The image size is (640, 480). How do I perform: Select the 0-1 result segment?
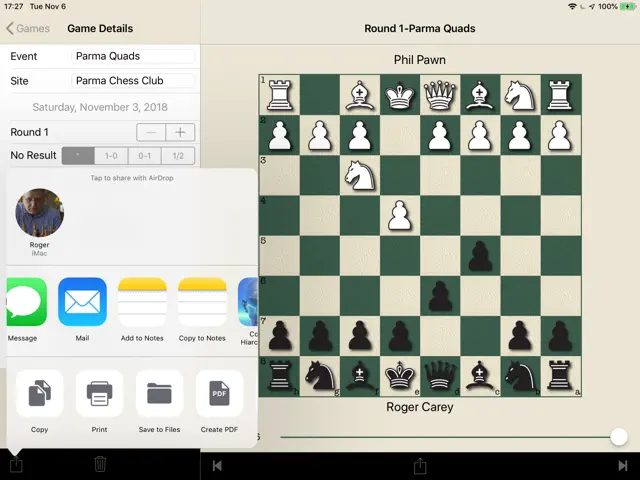tap(144, 156)
